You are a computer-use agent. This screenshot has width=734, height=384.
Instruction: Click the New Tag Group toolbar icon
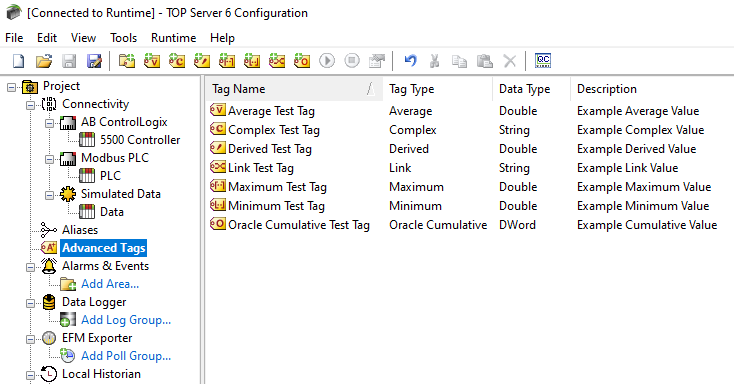[x=127, y=61]
